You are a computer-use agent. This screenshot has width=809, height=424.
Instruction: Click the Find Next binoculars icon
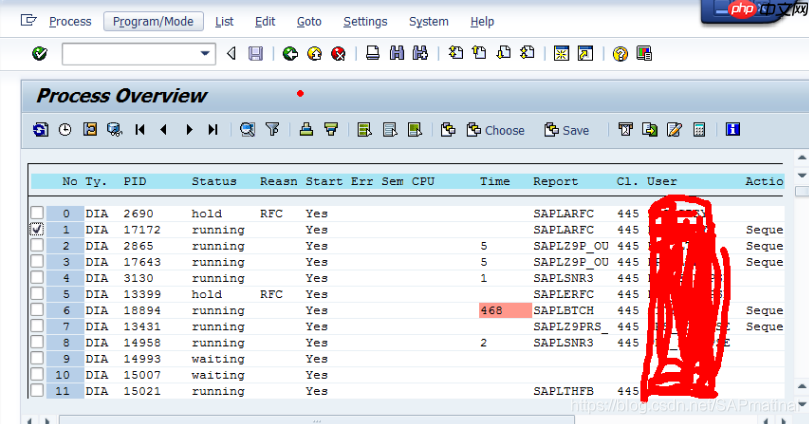tap(420, 53)
